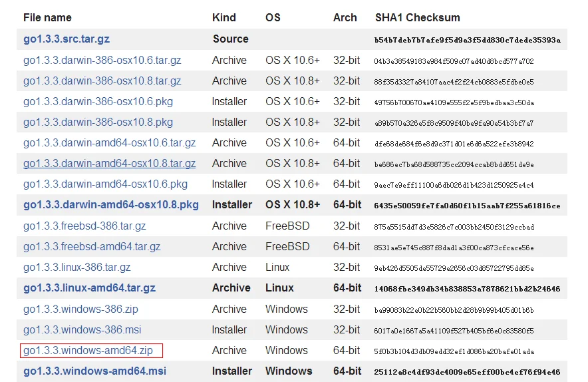588x382 pixels.
Task: Click the underlined go1.3.3.darwin-amd64-osx10.8.tar.gz link
Action: coord(110,163)
